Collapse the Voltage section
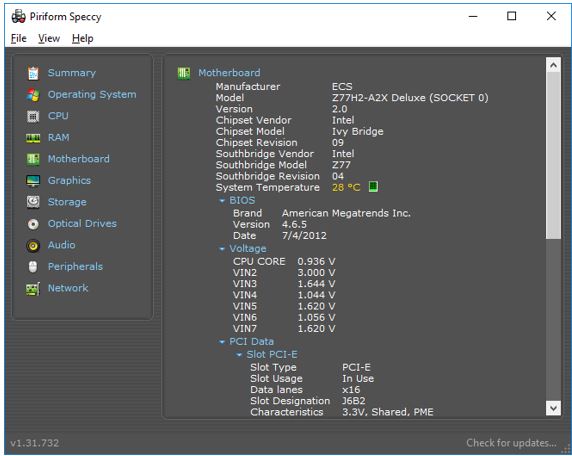572x456 pixels. click(222, 249)
